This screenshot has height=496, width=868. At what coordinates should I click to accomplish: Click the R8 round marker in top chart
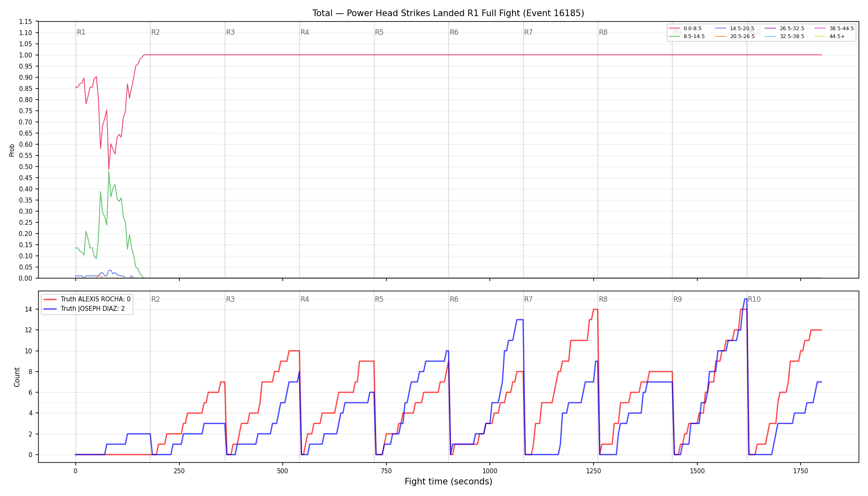pos(603,32)
